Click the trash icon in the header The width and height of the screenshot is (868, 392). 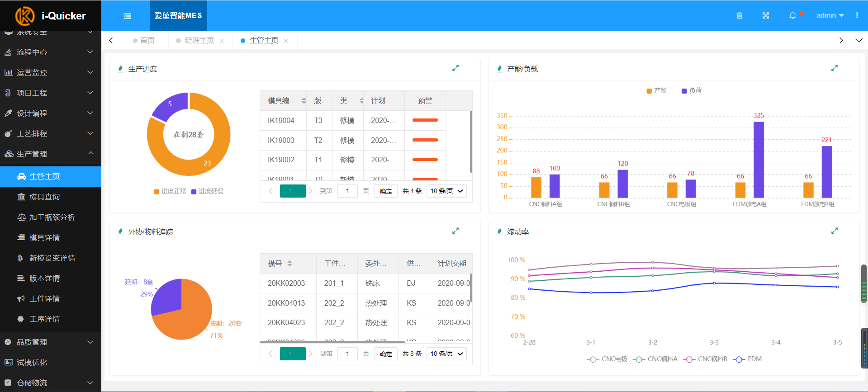point(740,15)
